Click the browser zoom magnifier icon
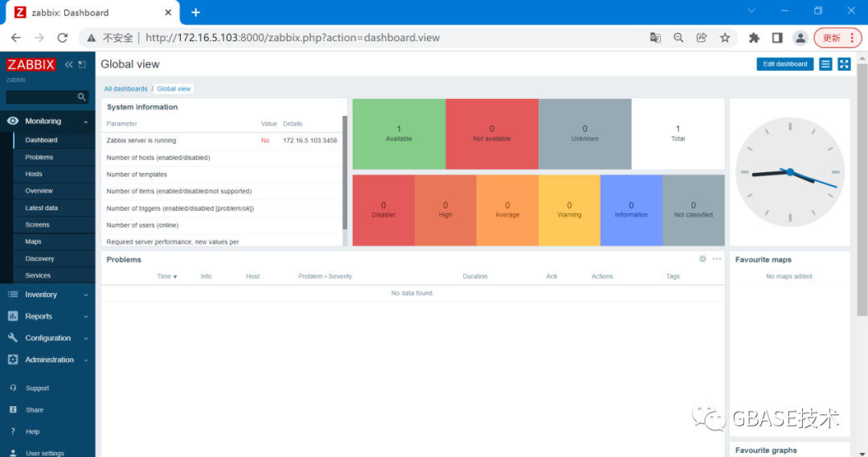868x457 pixels. [x=678, y=38]
